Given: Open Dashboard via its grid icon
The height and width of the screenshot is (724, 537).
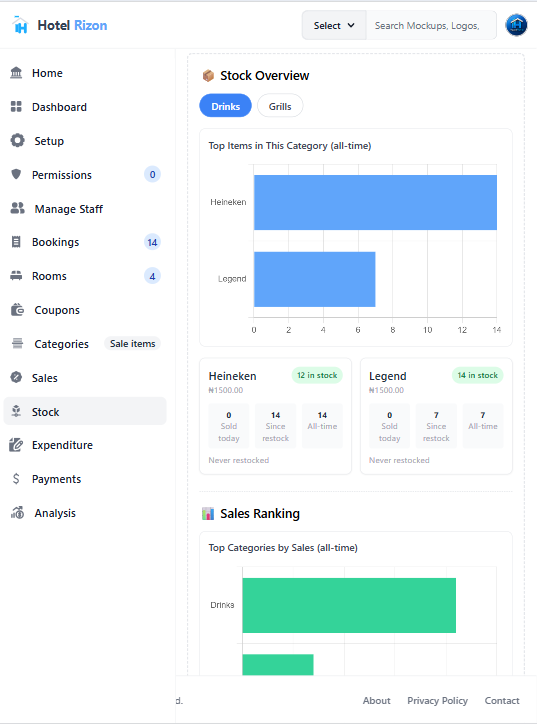Looking at the screenshot, I should tap(16, 107).
